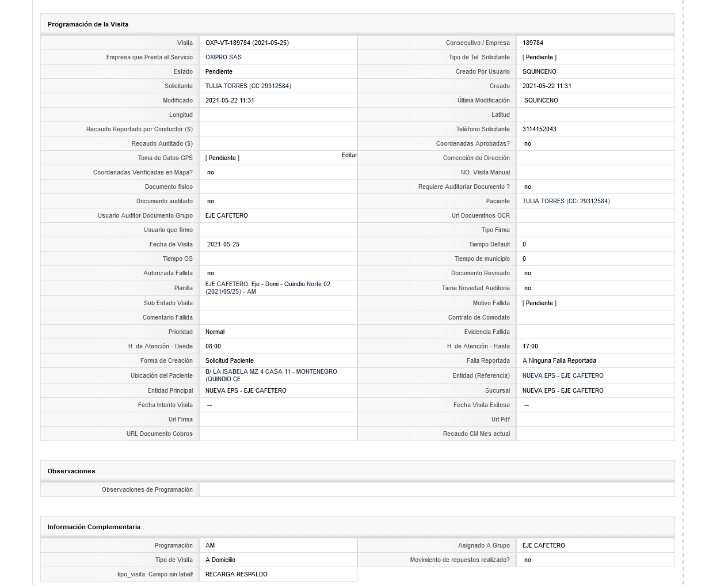Select the OXIPRO SAS company value
Viewport: 728px width, 585px height.
point(223,57)
